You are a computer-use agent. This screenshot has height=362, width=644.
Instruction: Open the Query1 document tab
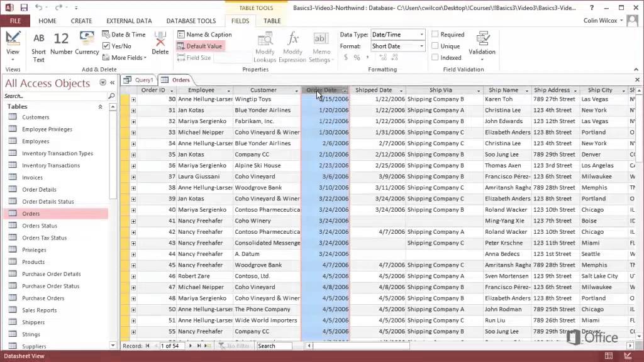pos(139,80)
